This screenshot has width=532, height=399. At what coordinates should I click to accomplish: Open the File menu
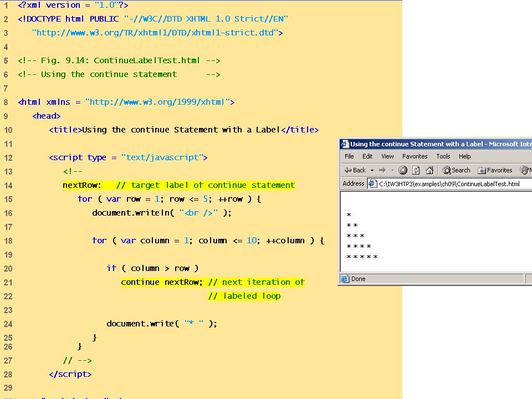pos(349,156)
